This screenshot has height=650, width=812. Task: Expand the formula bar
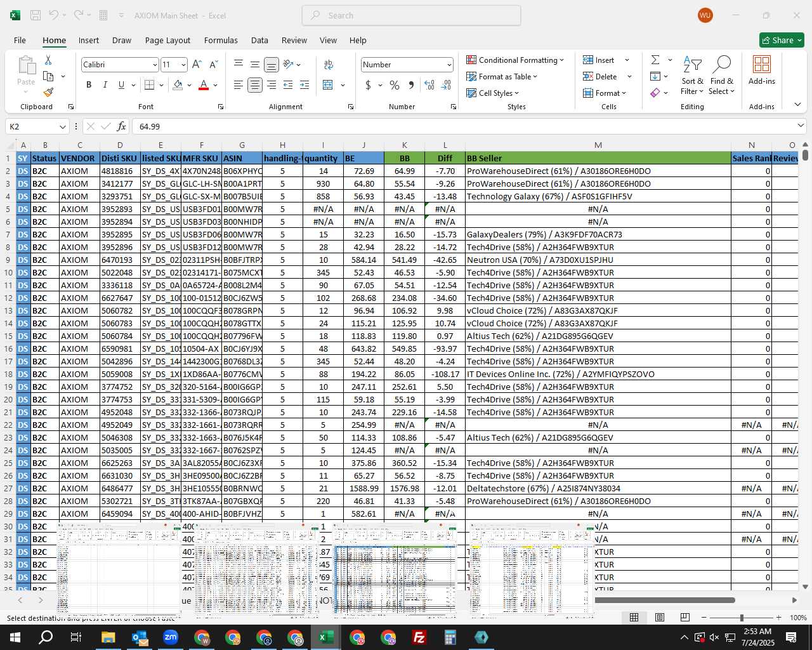click(x=801, y=126)
